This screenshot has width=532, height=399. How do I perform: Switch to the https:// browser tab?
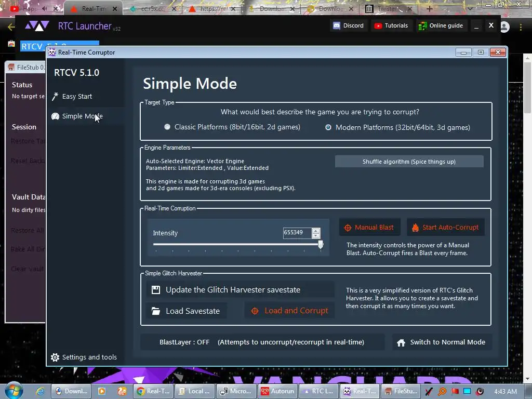pos(212,9)
